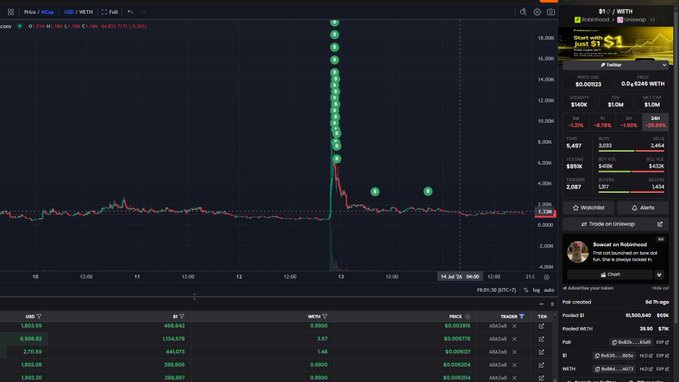The height and width of the screenshot is (382, 679).
Task: Toggle log scale on price axis
Action: pos(536,290)
